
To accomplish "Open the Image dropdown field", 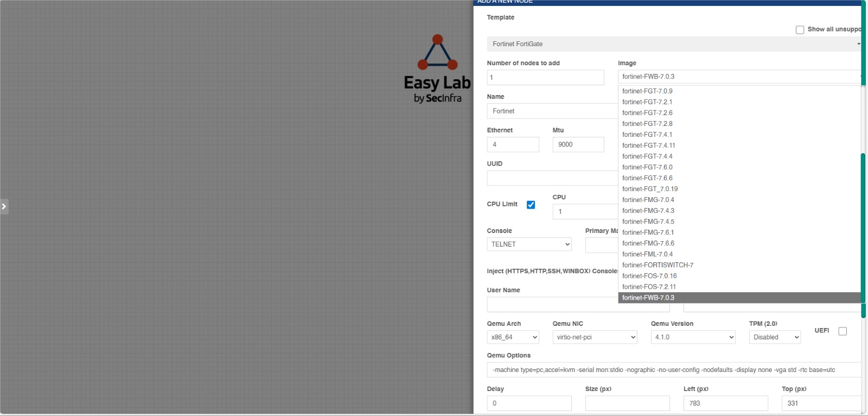I will click(x=739, y=77).
